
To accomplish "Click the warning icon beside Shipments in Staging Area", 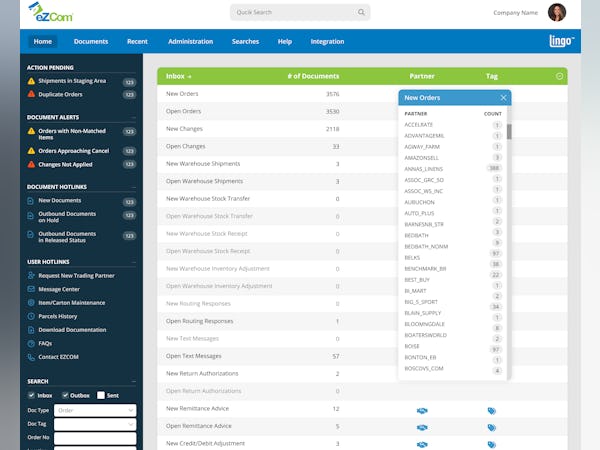I will point(31,81).
